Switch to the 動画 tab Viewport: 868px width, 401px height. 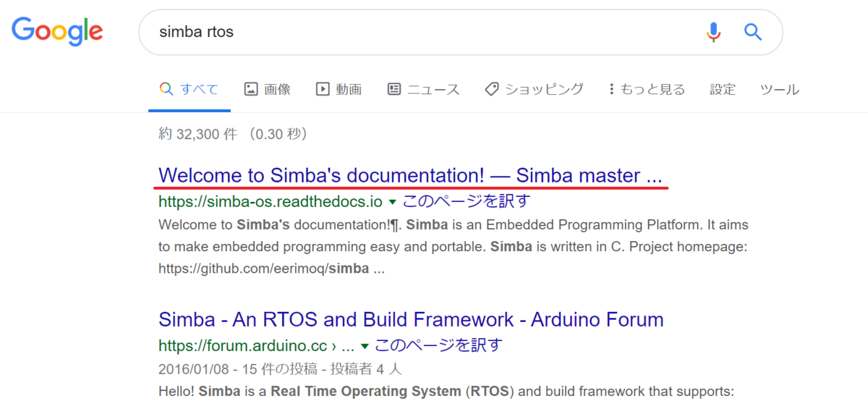pos(339,90)
